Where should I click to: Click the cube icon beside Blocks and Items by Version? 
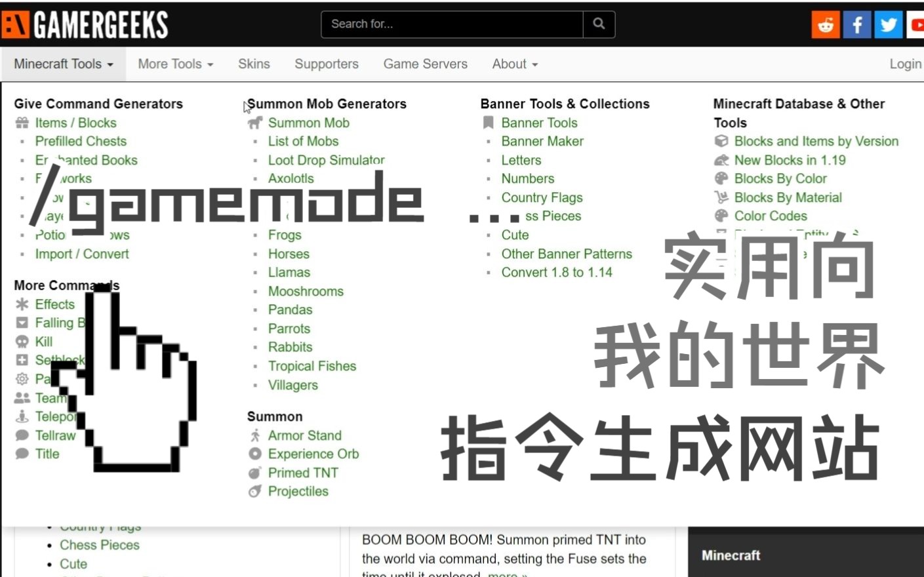tap(721, 141)
